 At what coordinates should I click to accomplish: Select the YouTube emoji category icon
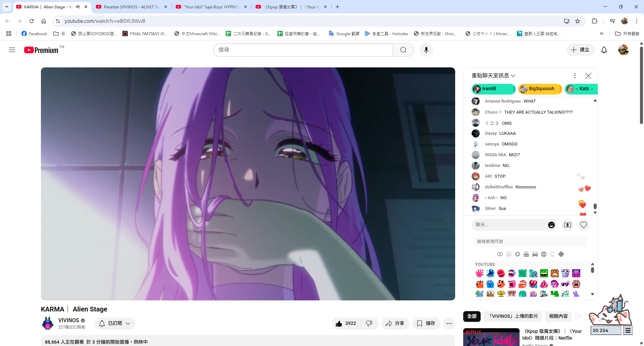[500, 254]
